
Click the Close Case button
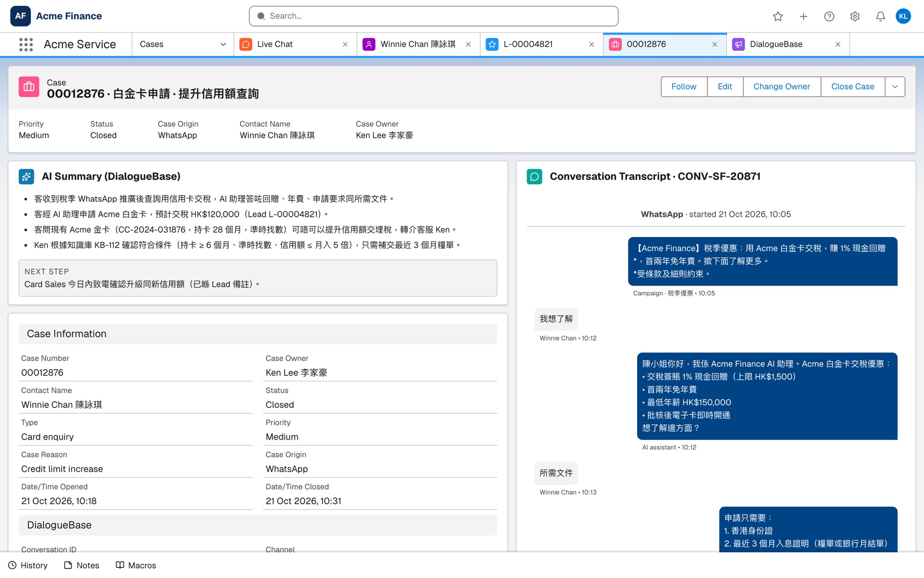852,87
